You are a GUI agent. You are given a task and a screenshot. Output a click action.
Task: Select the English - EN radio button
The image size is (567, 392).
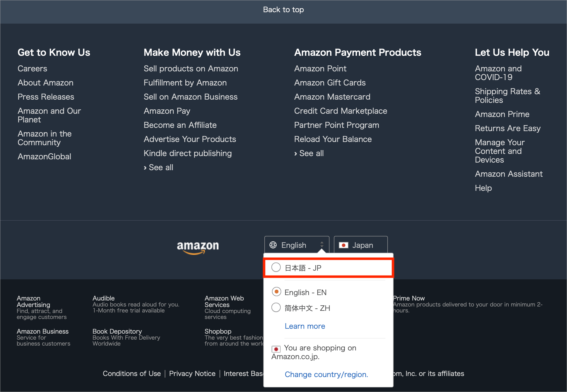pyautogui.click(x=276, y=292)
